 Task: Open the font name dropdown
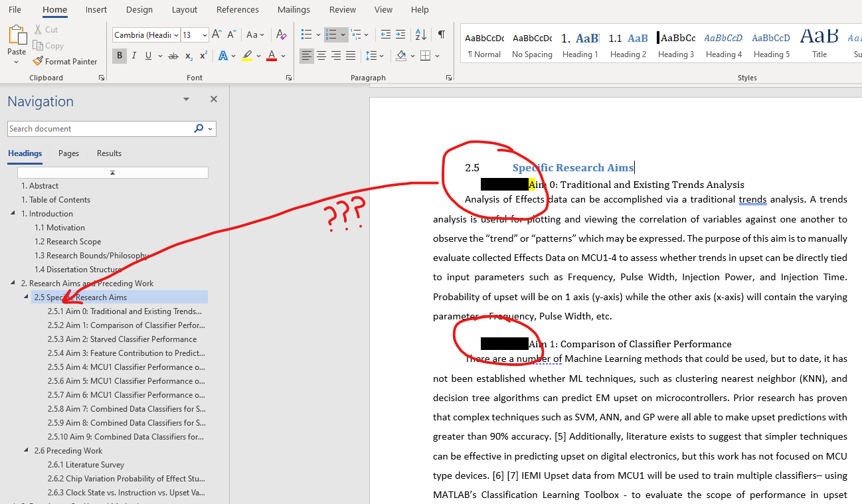pyautogui.click(x=176, y=35)
